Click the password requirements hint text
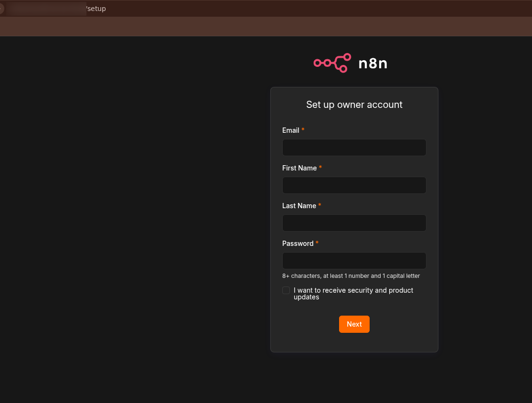 351,276
